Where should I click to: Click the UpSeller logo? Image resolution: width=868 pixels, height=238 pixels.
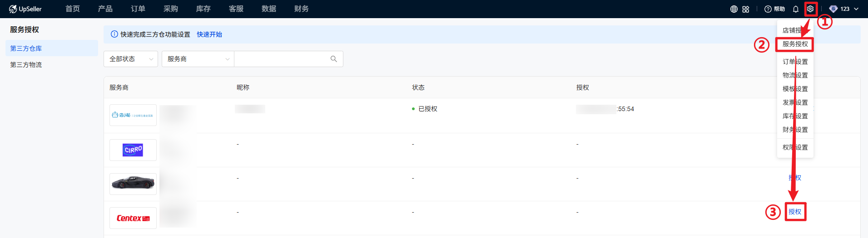[25, 9]
